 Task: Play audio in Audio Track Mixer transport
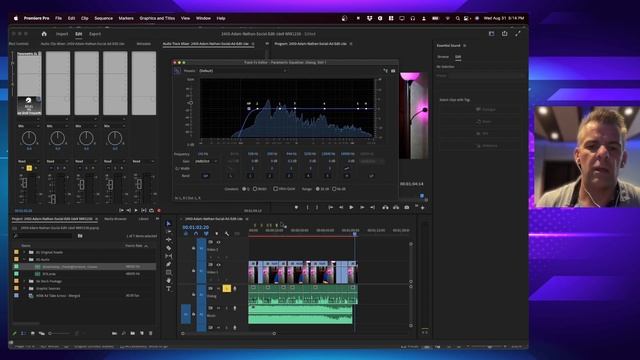tap(136, 210)
